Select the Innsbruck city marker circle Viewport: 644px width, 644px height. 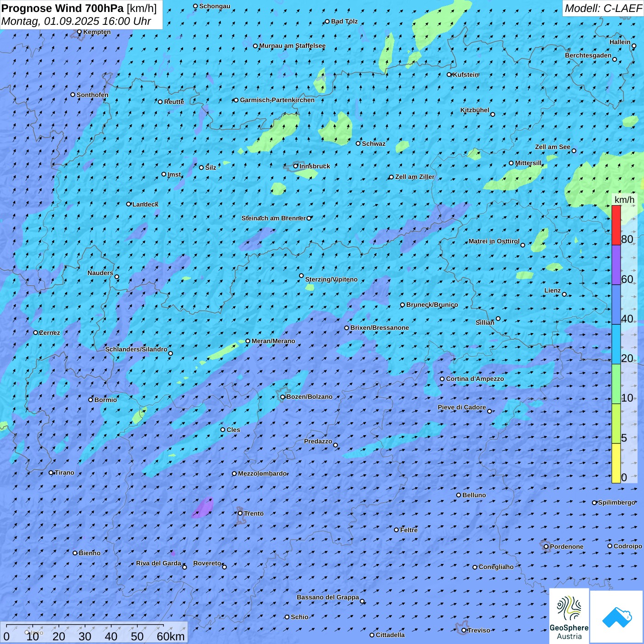click(296, 166)
